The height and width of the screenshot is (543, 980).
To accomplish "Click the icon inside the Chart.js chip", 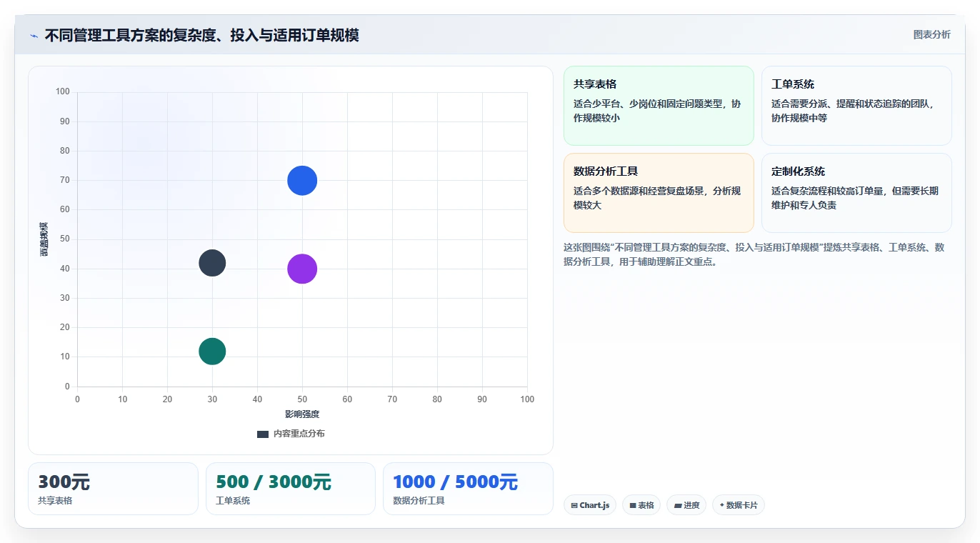I will coord(574,506).
